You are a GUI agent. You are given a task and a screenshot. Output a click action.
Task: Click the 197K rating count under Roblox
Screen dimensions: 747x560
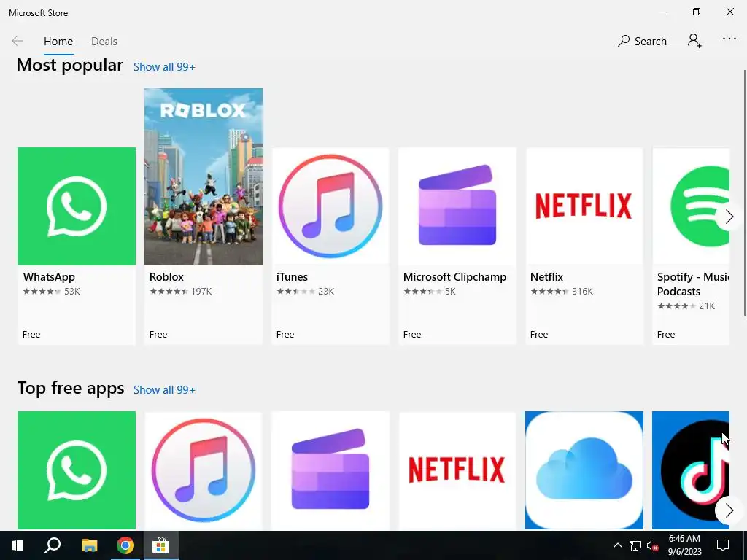click(201, 292)
